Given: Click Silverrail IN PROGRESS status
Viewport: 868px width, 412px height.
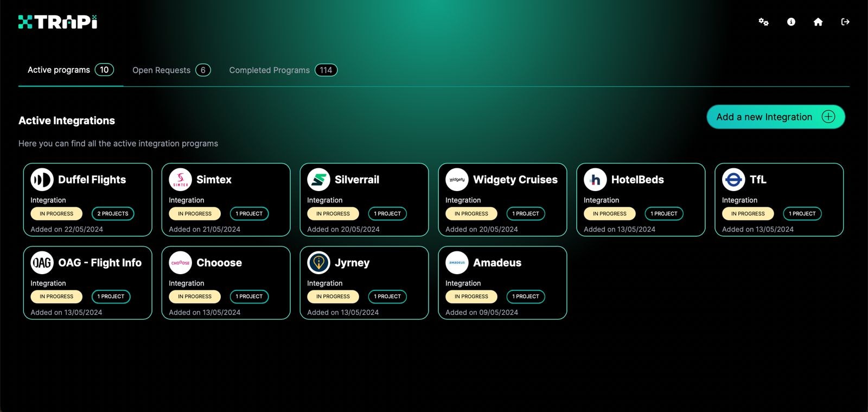Looking at the screenshot, I should click(333, 214).
